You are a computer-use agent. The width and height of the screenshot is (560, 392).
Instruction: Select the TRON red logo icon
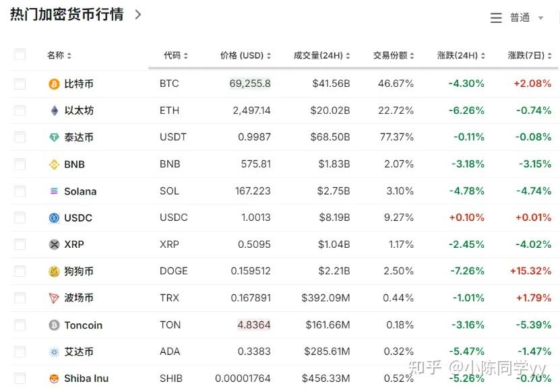pyautogui.click(x=53, y=298)
